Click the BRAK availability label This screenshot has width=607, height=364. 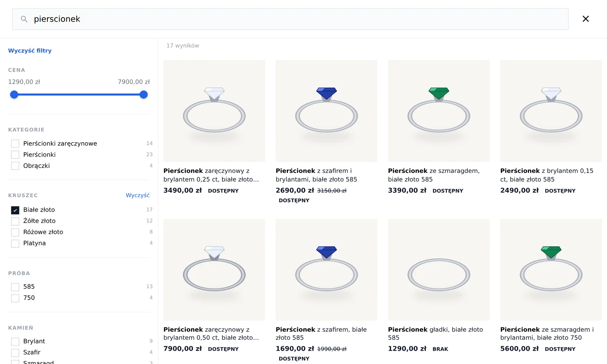440,349
